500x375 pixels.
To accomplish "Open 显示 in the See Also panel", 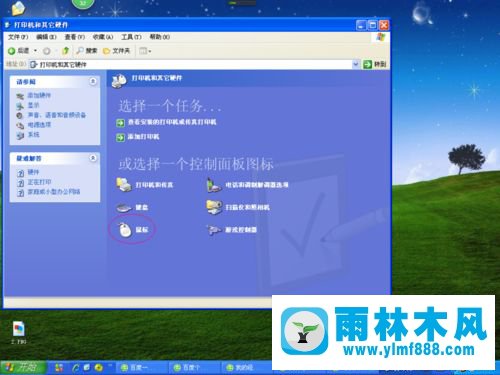I will click(28, 105).
